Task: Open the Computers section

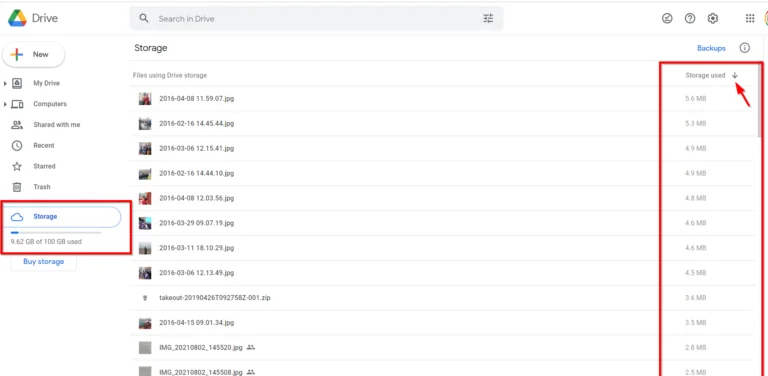Action: click(x=50, y=104)
